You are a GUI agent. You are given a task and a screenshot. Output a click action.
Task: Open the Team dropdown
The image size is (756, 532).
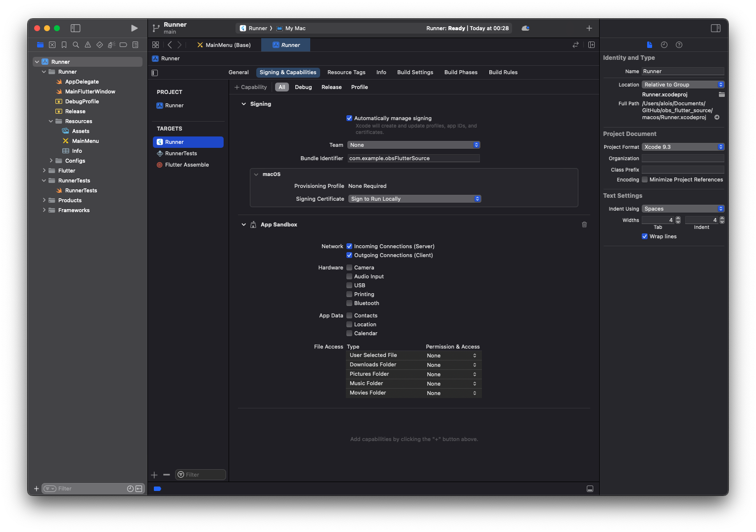pos(414,145)
